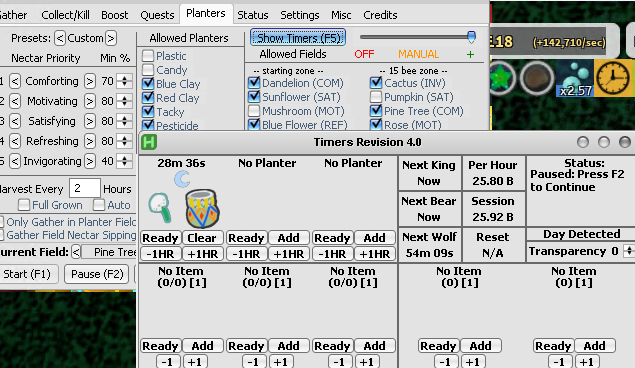This screenshot has width=635, height=368.
Task: Click the MANUAL fields mode label
Action: tap(418, 54)
